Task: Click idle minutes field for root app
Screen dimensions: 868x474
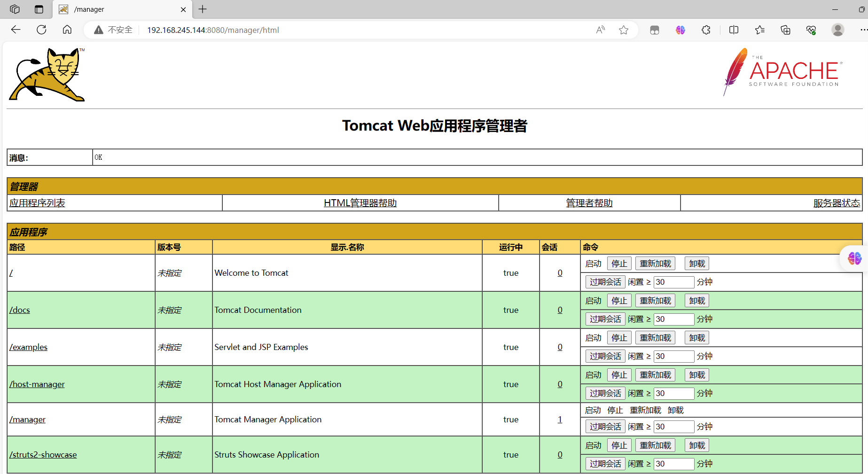Action: click(x=674, y=282)
